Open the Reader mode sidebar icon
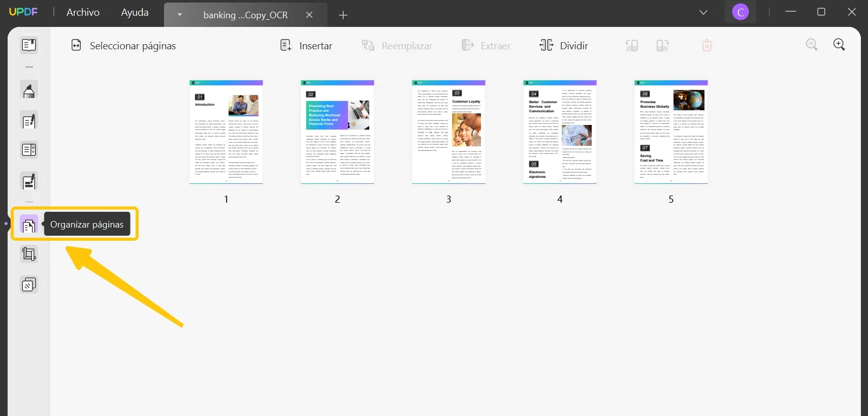 [29, 45]
